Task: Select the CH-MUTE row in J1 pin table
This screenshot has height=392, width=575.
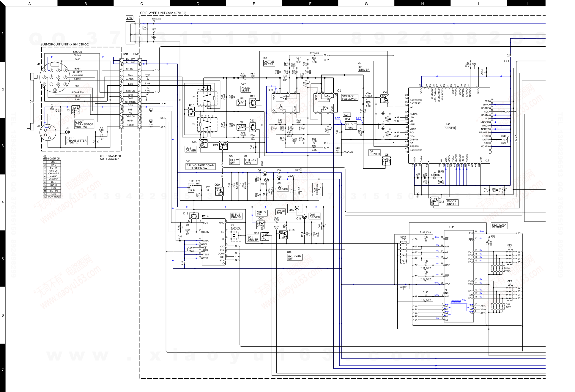Action: click(x=52, y=174)
